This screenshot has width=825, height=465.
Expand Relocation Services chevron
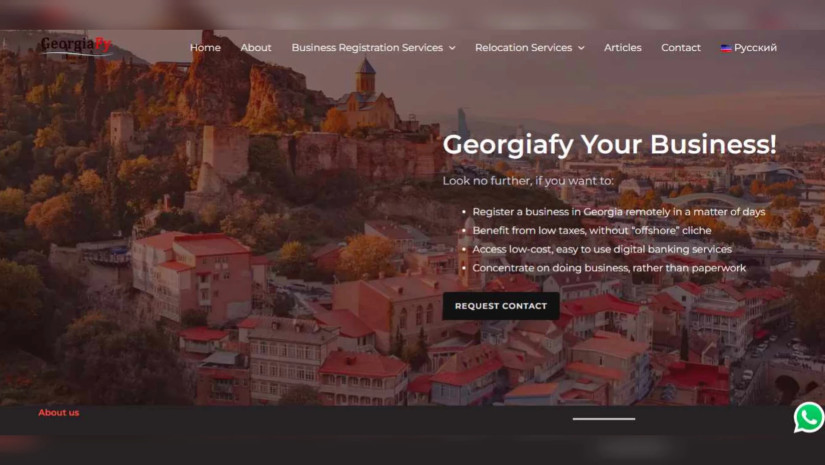tap(581, 48)
